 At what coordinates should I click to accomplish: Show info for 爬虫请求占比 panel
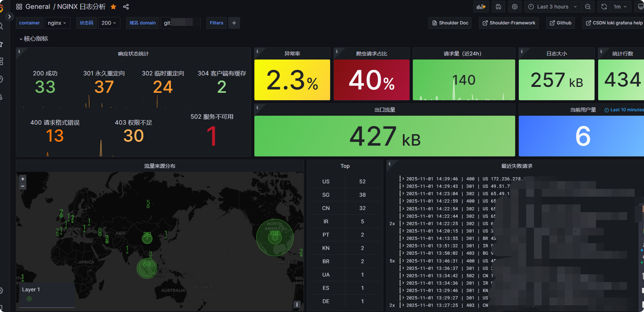point(337,51)
